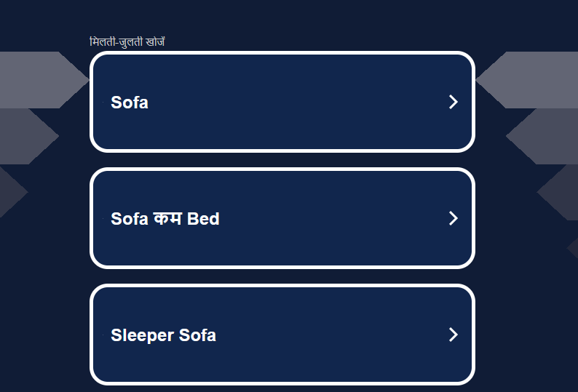
Task: Select the Sleeper Sofa related search
Action: tap(163, 335)
